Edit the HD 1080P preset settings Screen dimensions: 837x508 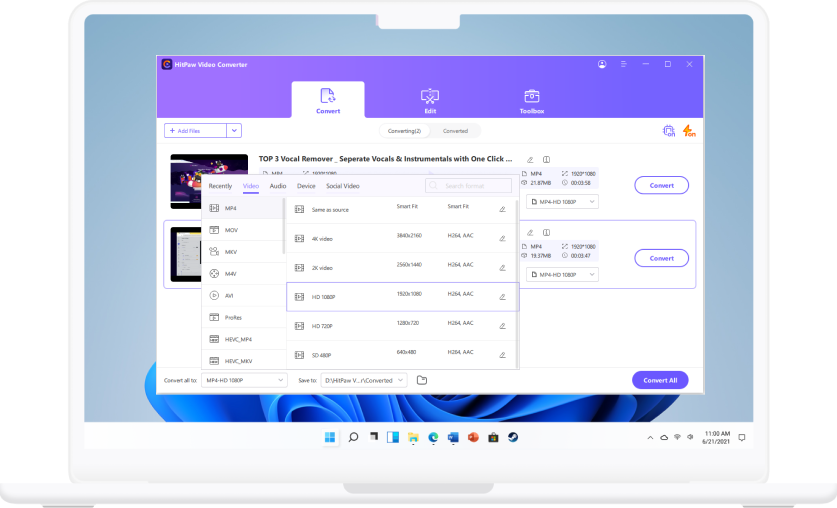[502, 297]
